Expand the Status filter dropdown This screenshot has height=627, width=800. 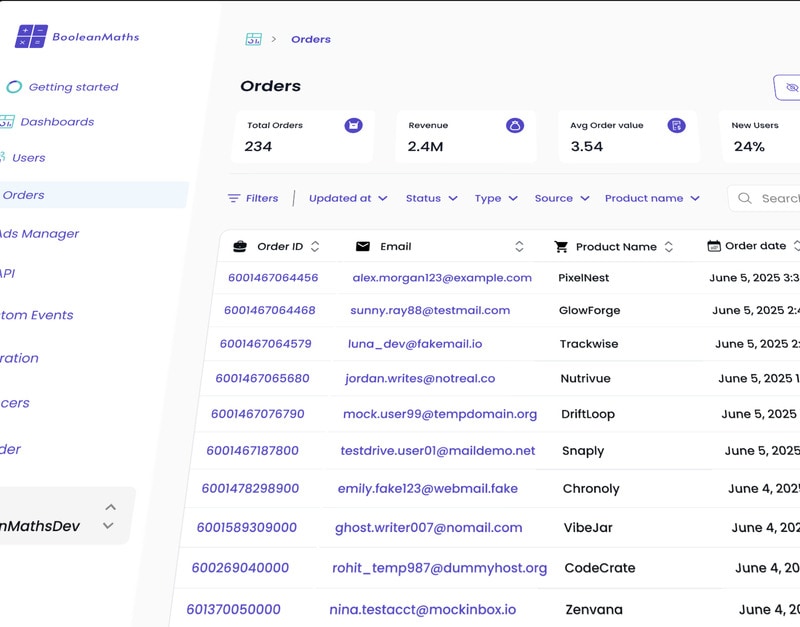(432, 198)
